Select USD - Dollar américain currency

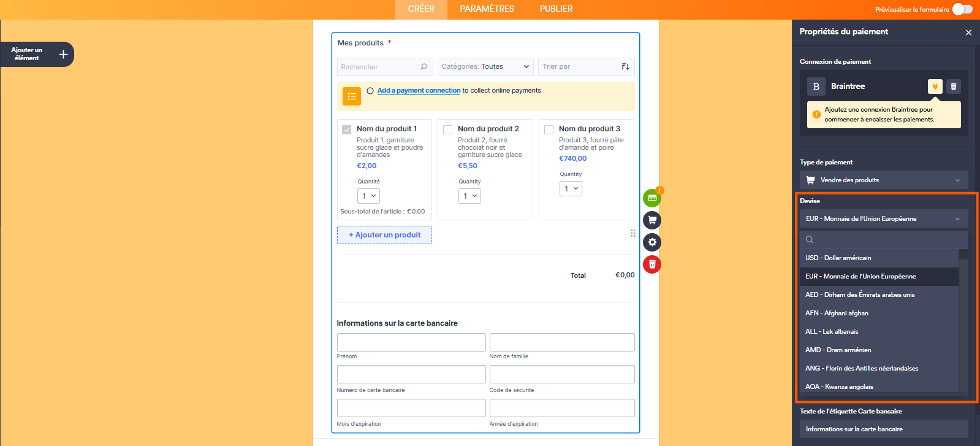tap(879, 258)
